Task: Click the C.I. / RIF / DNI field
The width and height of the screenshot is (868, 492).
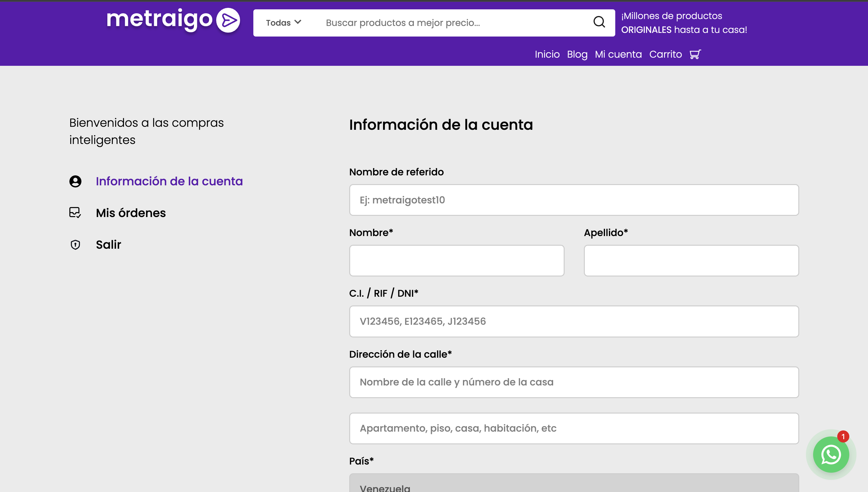Action: point(574,321)
